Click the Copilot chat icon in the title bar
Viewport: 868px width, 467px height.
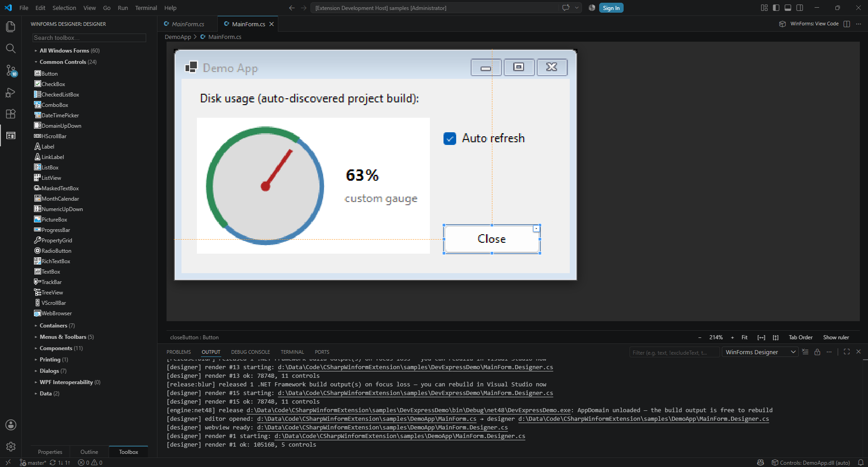(566, 8)
